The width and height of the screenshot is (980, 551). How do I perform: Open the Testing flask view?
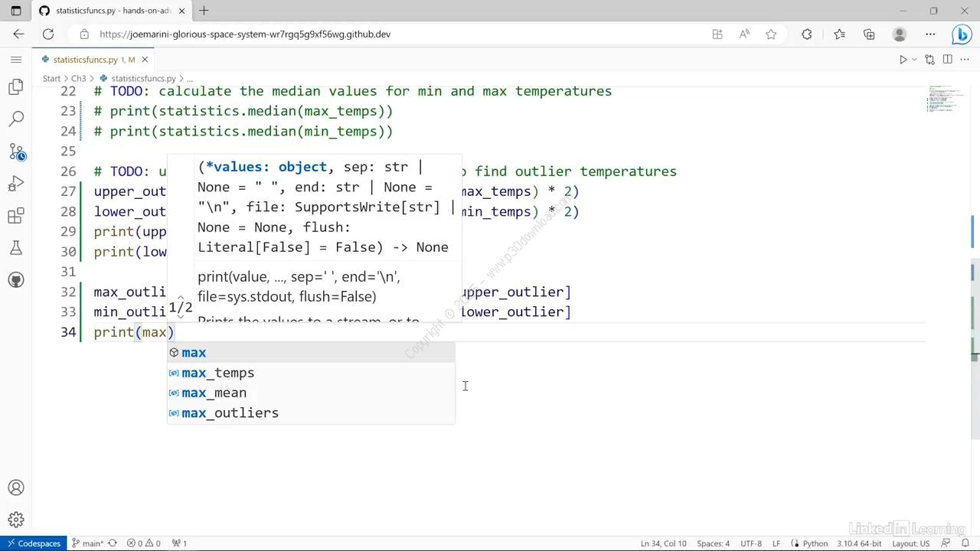point(16,248)
